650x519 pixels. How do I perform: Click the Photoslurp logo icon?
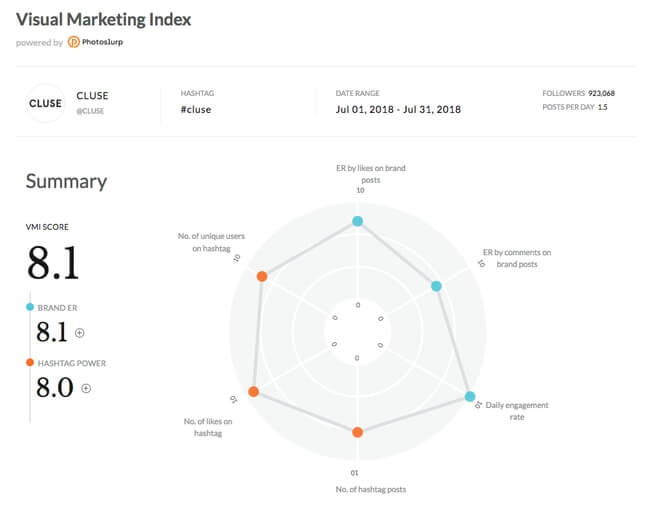point(74,42)
